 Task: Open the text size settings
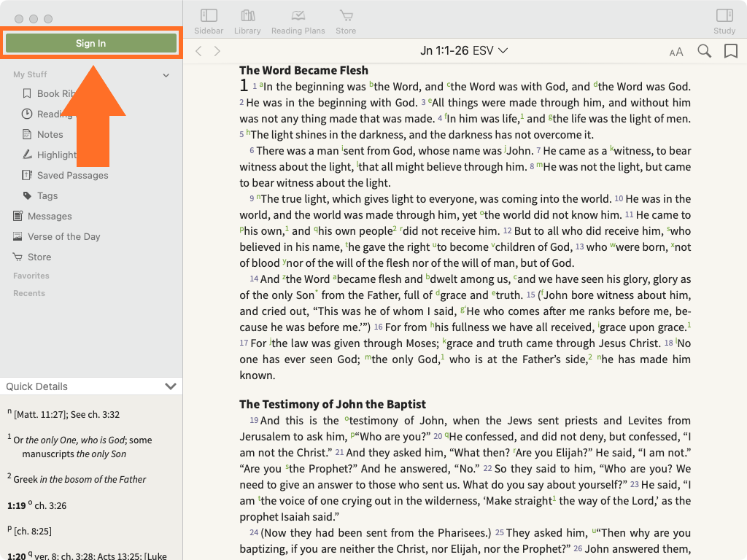coord(676,52)
